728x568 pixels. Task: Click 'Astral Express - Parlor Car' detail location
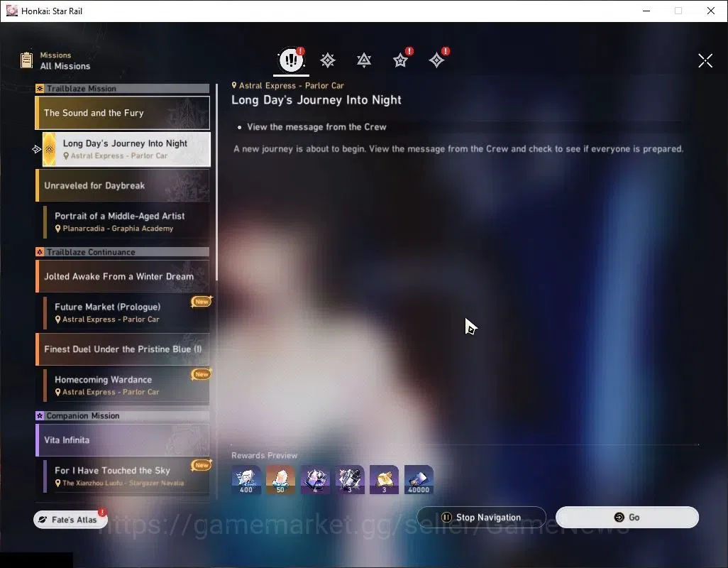click(x=292, y=85)
